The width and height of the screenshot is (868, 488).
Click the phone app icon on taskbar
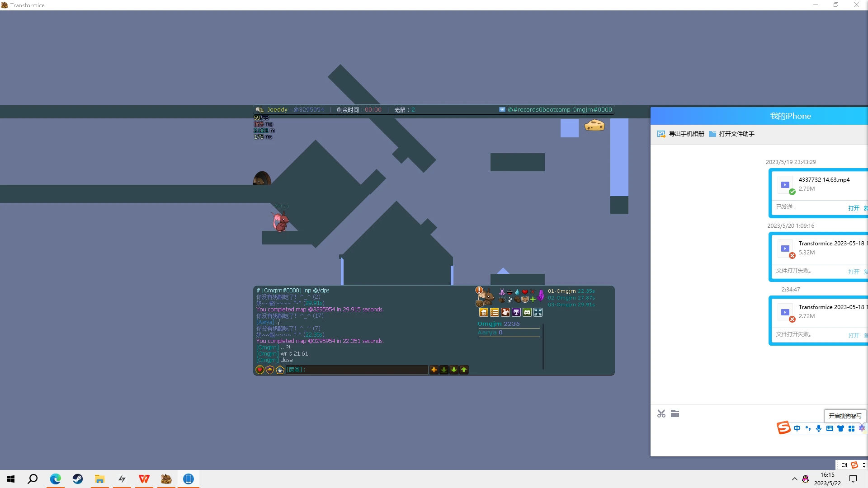(189, 479)
